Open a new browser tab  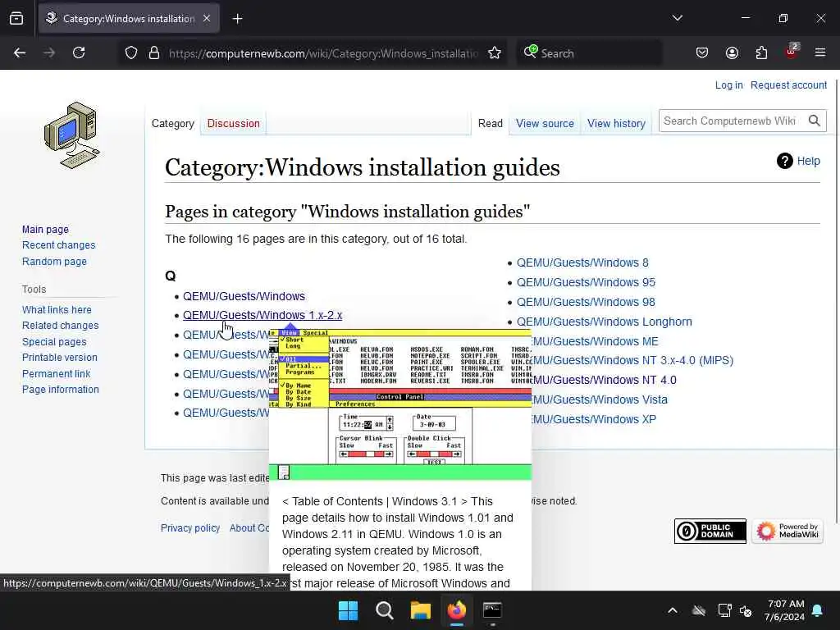tap(237, 19)
